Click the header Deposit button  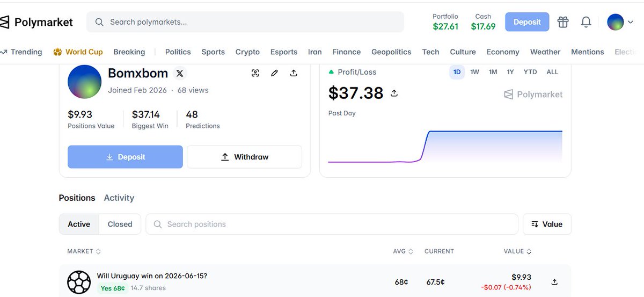click(x=527, y=22)
